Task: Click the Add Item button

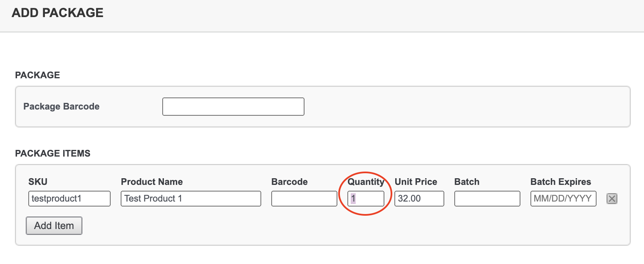Action: [x=54, y=226]
